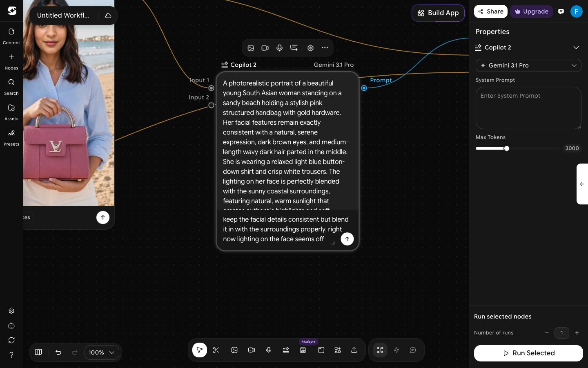
Task: Click the hexagon model icon above node
Action: click(310, 48)
